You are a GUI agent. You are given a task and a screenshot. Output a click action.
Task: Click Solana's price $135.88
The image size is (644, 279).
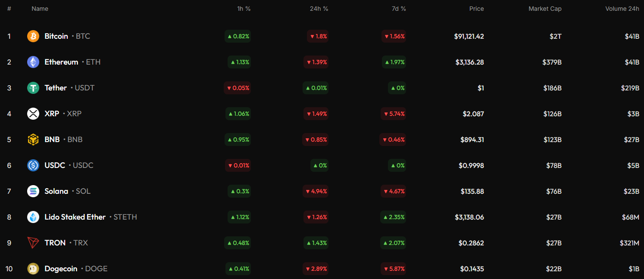tap(472, 191)
